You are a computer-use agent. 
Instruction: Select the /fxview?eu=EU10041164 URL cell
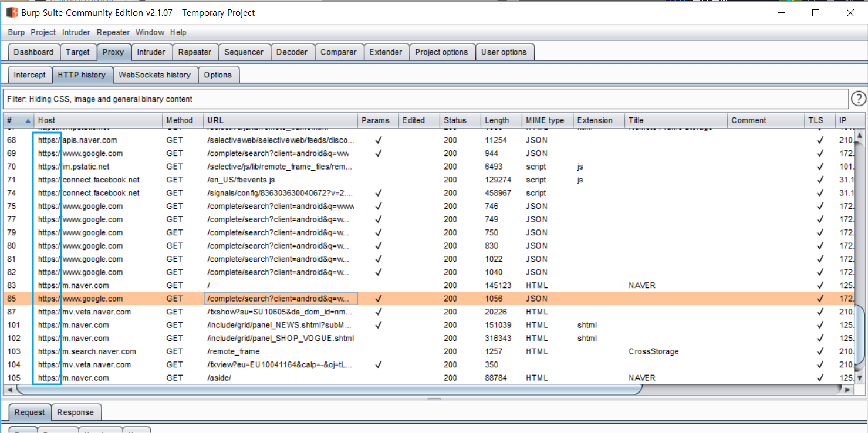[281, 364]
